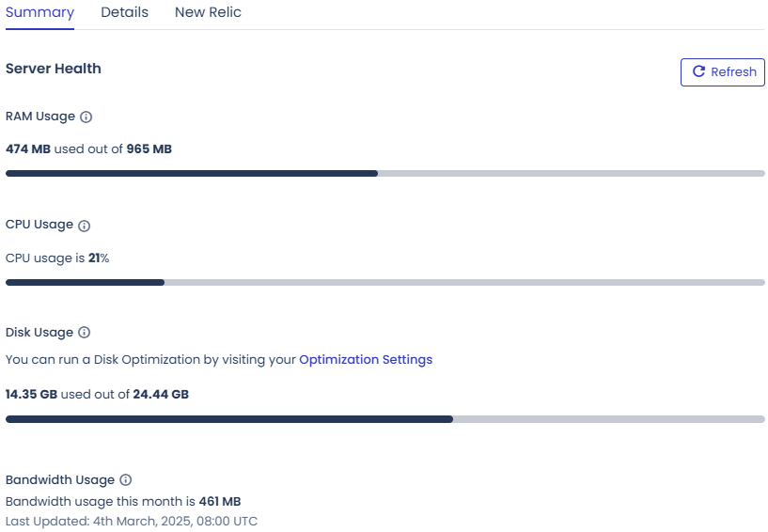Select the Summary tab

[x=39, y=12]
